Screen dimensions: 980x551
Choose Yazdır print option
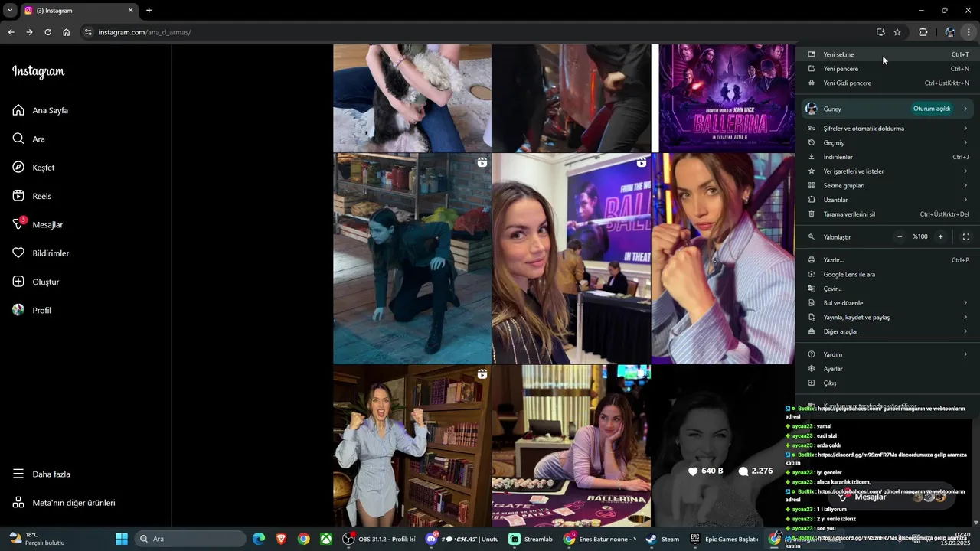pyautogui.click(x=888, y=260)
